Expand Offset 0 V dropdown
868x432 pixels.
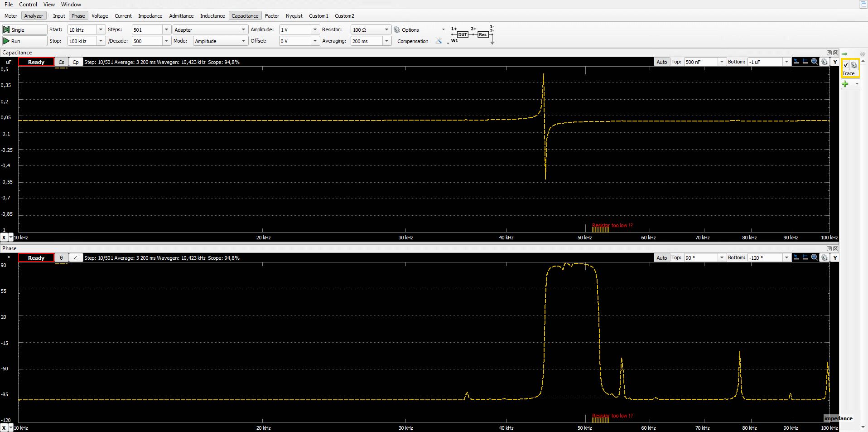point(315,41)
